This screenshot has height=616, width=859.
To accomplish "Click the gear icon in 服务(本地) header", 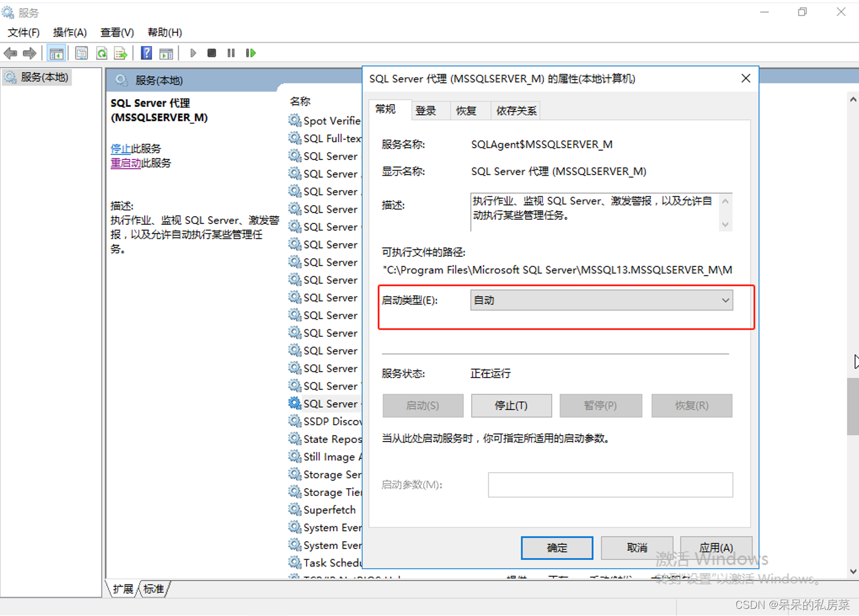I will (122, 80).
